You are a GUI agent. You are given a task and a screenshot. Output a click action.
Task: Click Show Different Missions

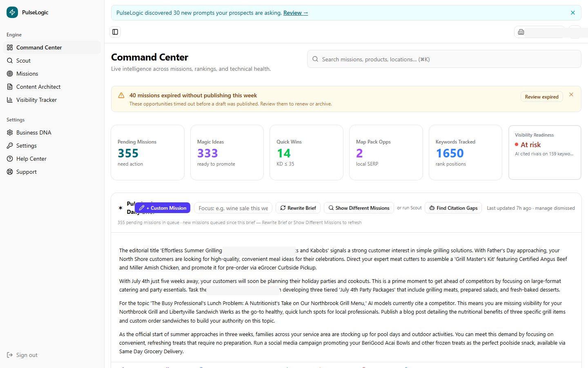359,208
